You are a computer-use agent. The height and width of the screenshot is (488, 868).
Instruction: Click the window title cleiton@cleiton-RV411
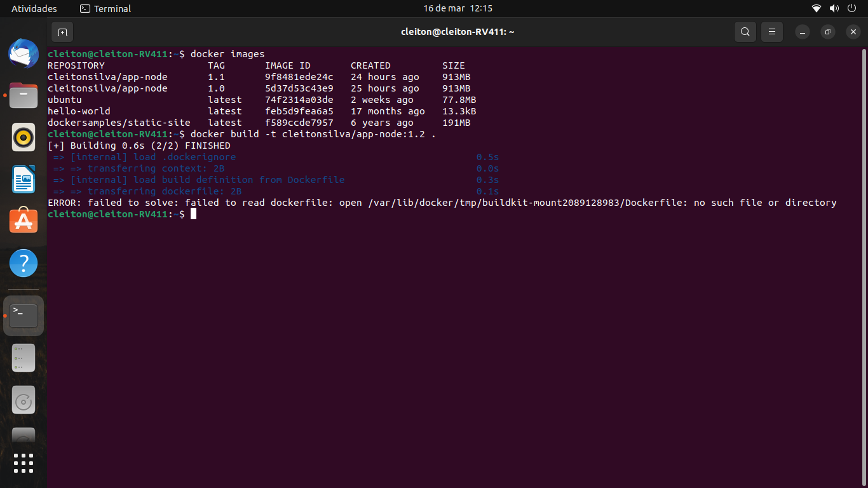coord(458,32)
